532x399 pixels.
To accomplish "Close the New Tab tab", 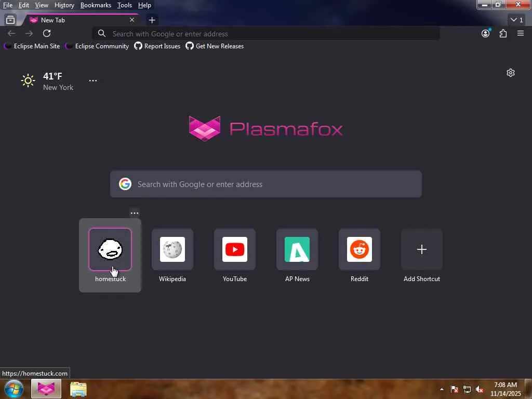I will pos(132,20).
